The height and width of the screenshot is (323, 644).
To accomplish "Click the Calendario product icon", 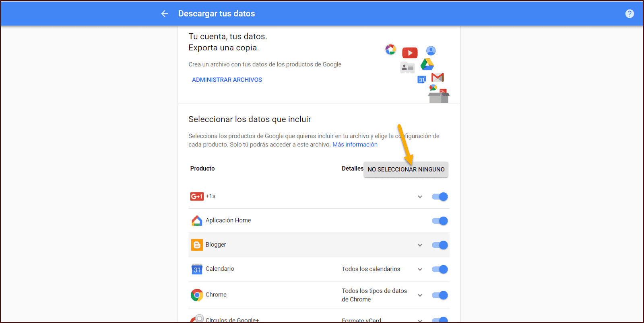I will click(197, 269).
